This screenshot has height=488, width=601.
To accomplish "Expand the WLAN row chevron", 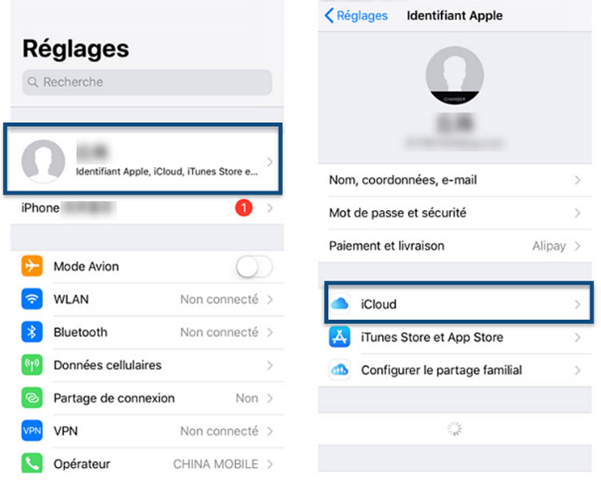I will (x=270, y=299).
